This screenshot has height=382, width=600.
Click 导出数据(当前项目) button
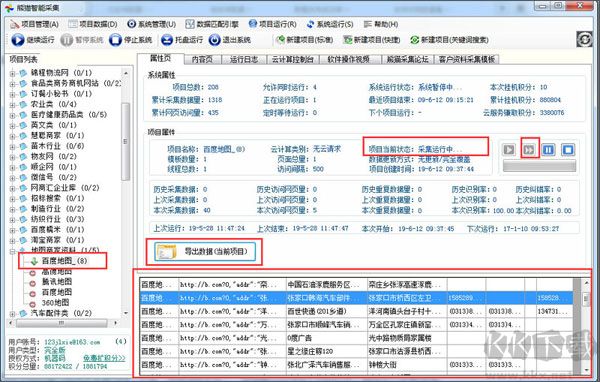205,251
